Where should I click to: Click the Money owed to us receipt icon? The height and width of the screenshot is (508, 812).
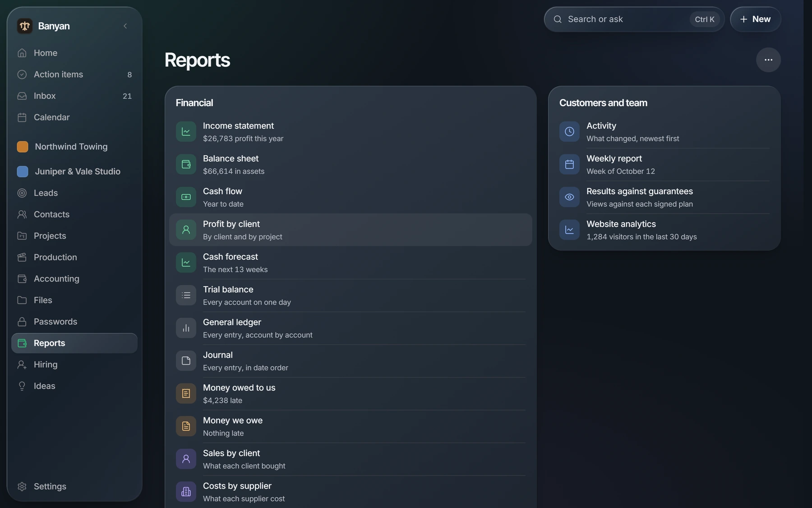click(186, 394)
